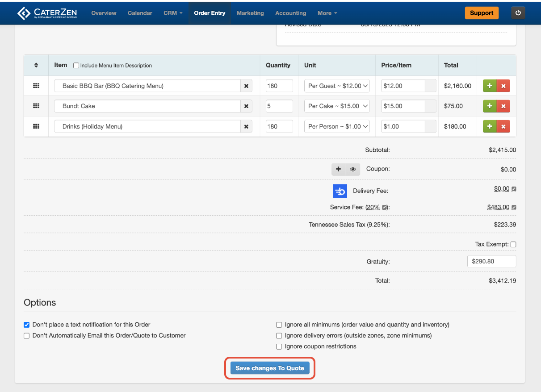
Task: Open the Per Guest ~ $12.00 unit dropdown
Action: pyautogui.click(x=337, y=86)
